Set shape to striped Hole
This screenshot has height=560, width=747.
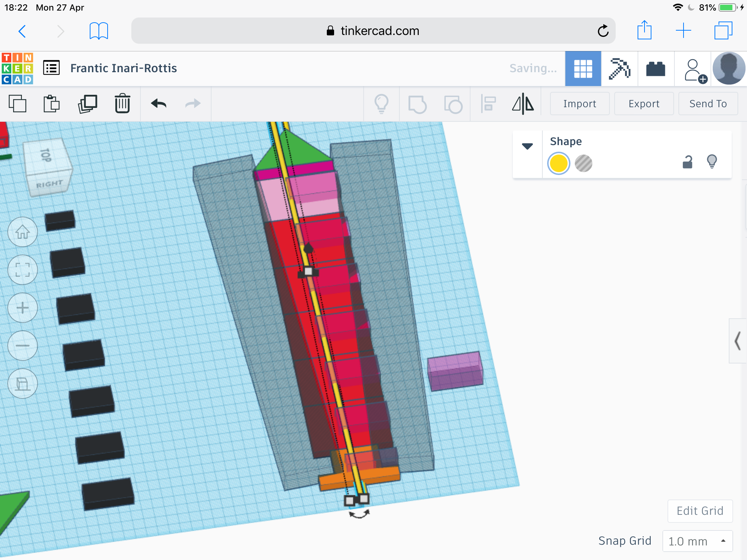coord(584,163)
